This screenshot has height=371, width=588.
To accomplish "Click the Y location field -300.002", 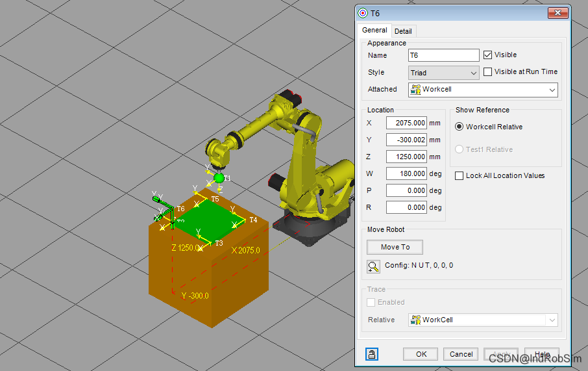I will tap(406, 140).
